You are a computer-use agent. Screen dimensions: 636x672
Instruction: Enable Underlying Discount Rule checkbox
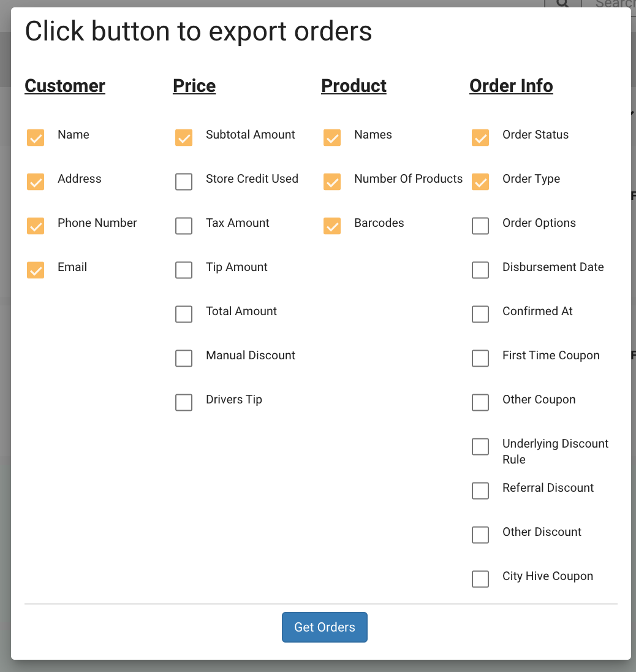coord(480,446)
